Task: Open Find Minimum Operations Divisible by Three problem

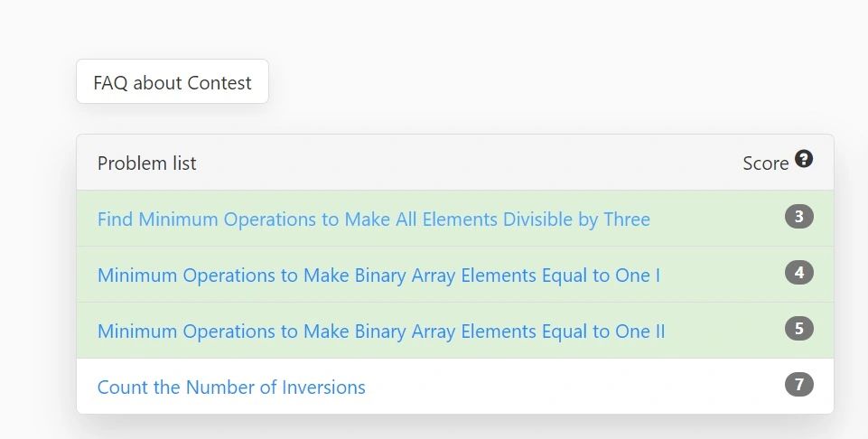Action: [373, 219]
